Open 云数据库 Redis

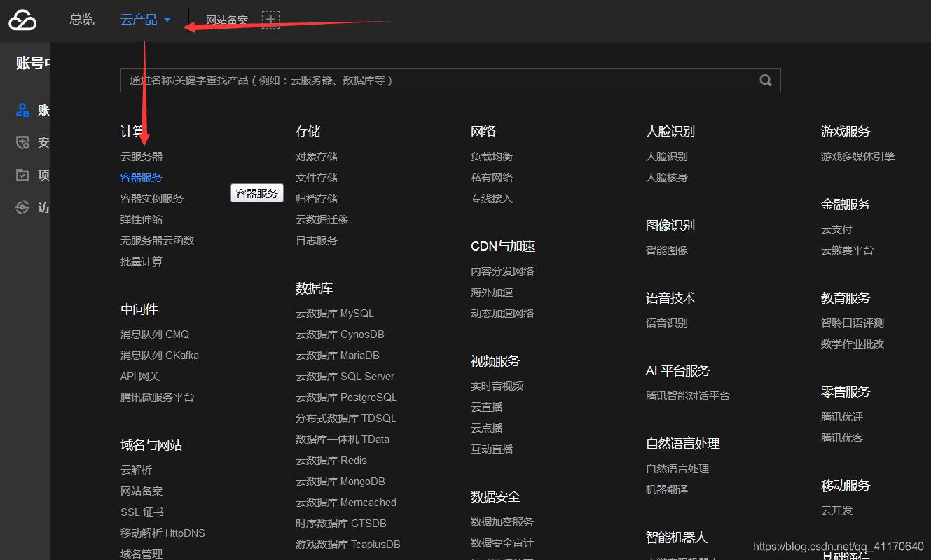click(331, 461)
